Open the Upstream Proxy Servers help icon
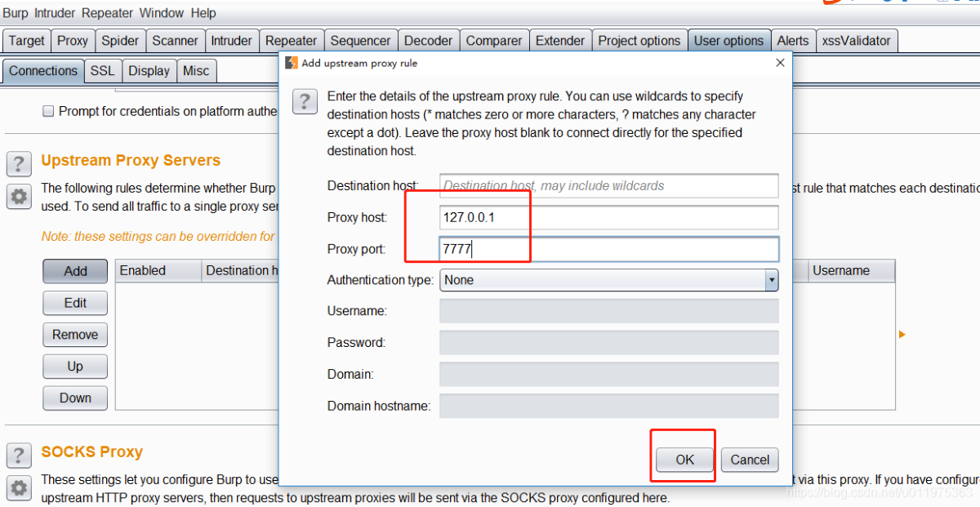Screen dimensions: 980x507 19,163
